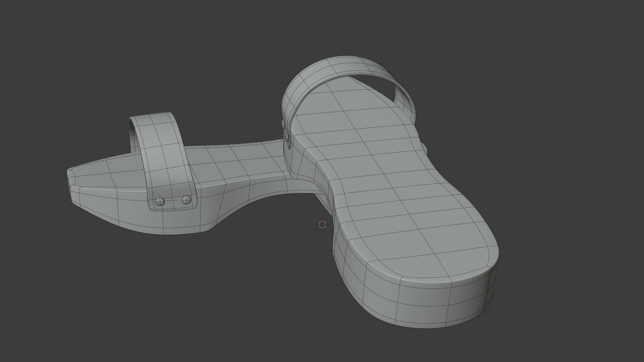Select the right rivet on the upright sandal's strap
This screenshot has height=362, width=644.
tap(186, 200)
